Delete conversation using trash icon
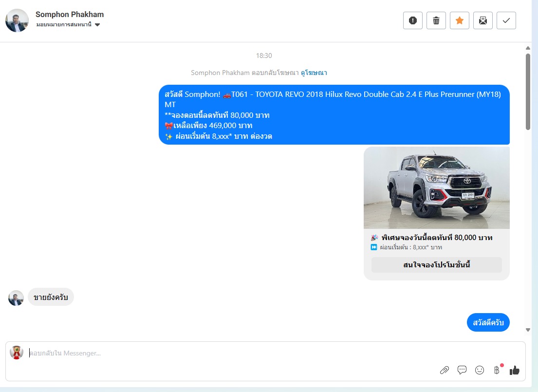Viewport: 538px width, 392px height. (x=436, y=20)
